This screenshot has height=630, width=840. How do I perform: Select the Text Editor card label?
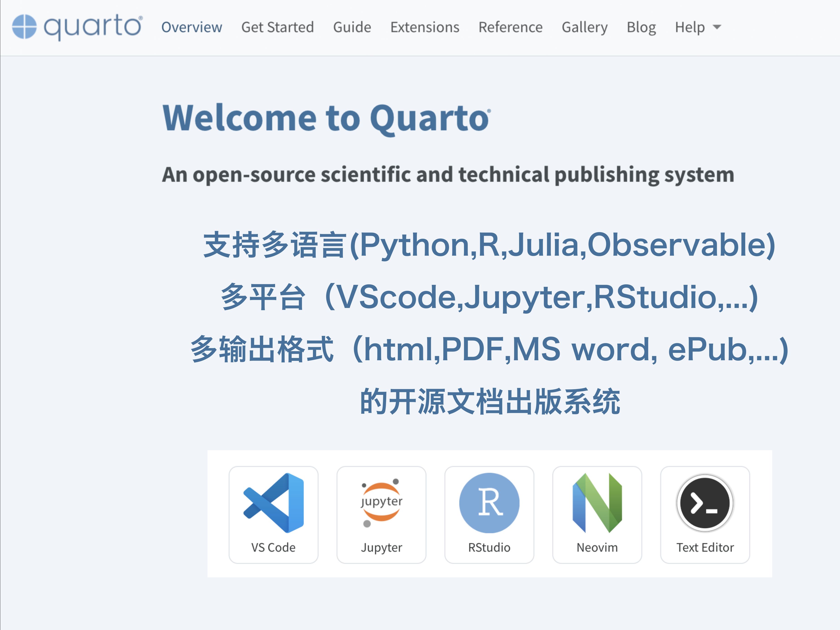point(705,547)
